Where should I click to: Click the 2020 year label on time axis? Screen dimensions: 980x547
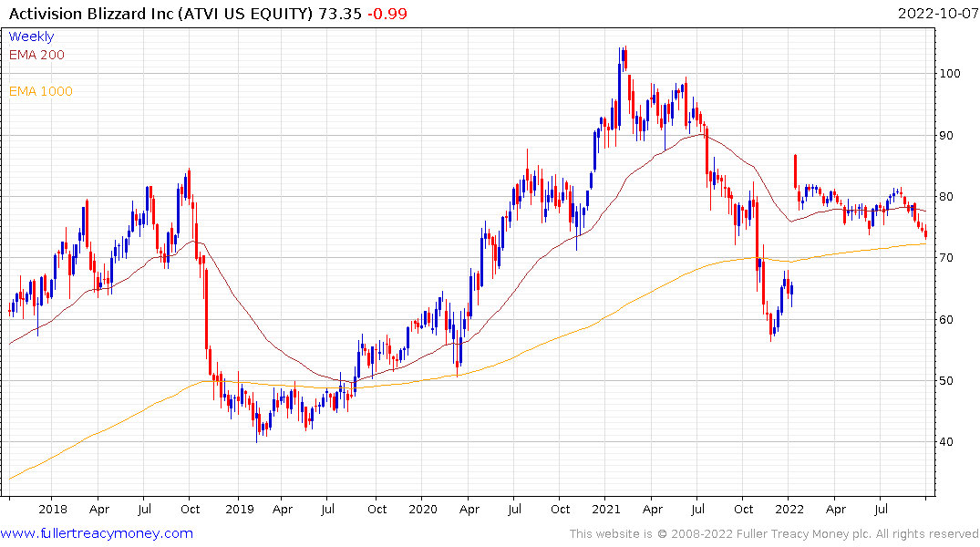pyautogui.click(x=422, y=509)
